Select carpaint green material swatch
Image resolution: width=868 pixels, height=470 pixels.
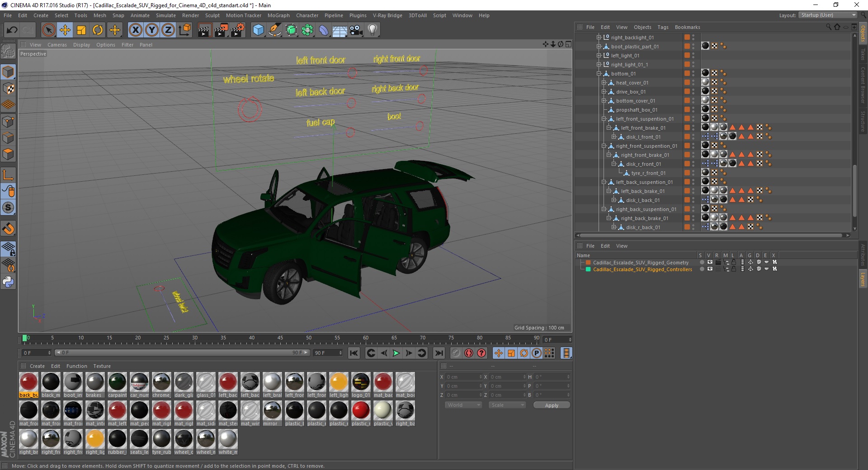click(117, 385)
